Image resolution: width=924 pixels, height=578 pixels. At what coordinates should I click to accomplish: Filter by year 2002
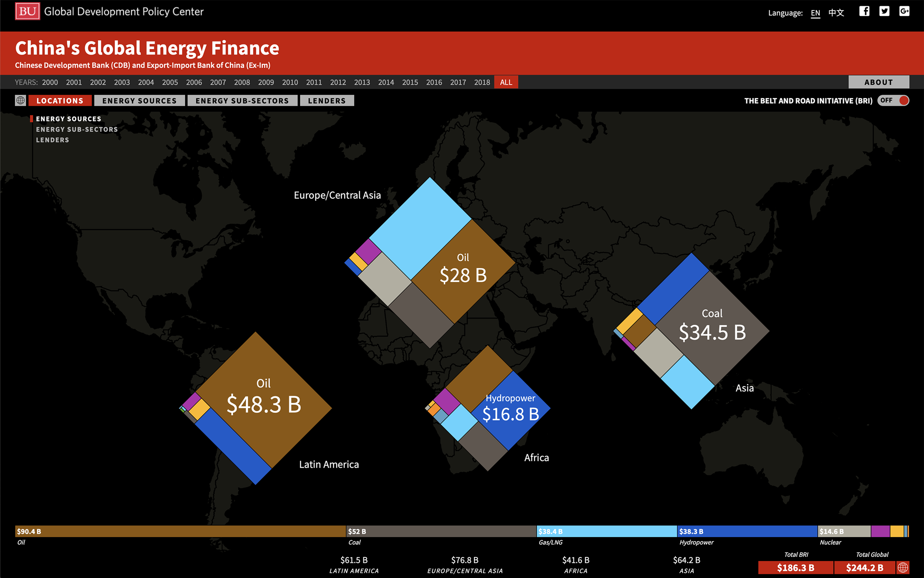click(x=98, y=82)
